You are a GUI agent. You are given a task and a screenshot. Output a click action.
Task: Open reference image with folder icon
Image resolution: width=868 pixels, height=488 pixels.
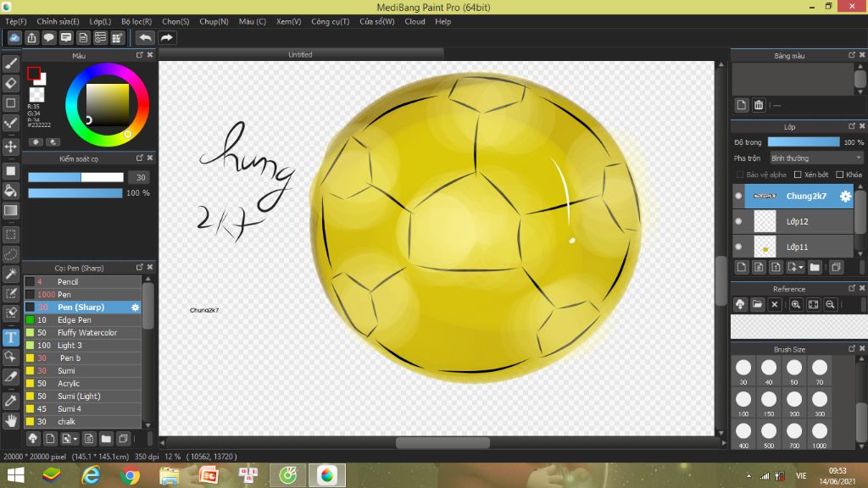[x=757, y=304]
